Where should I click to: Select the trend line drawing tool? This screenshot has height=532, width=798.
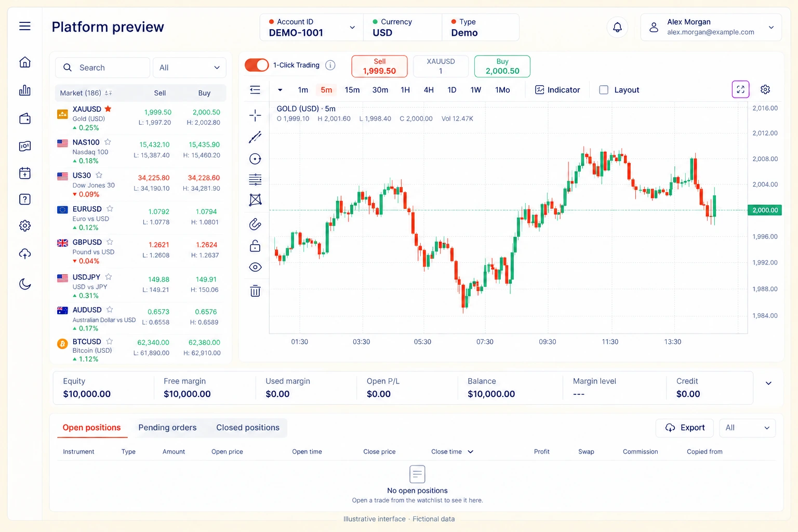255,137
